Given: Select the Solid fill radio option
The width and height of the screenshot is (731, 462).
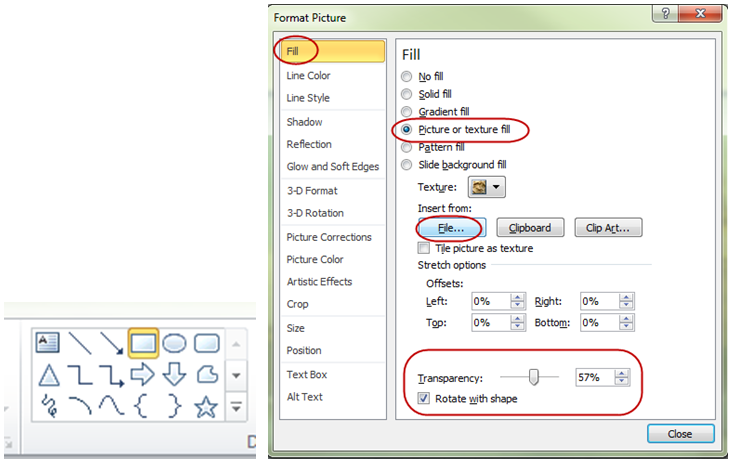Looking at the screenshot, I should pos(406,94).
